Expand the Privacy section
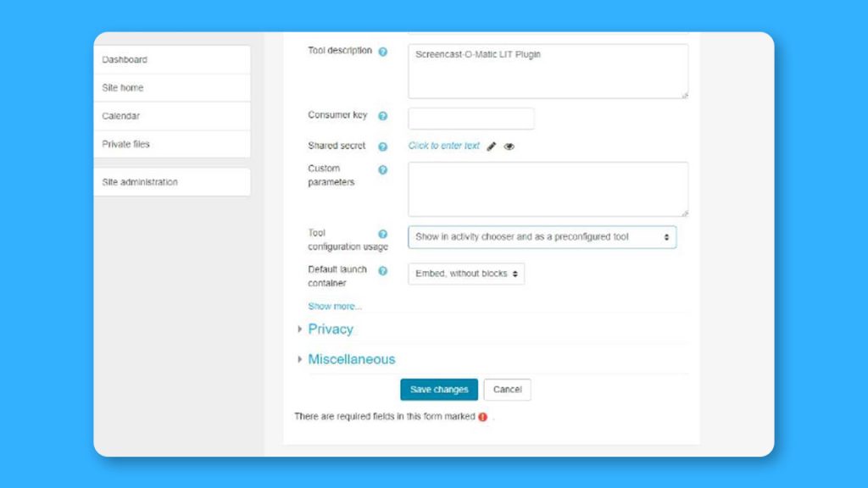868x488 pixels. click(330, 329)
